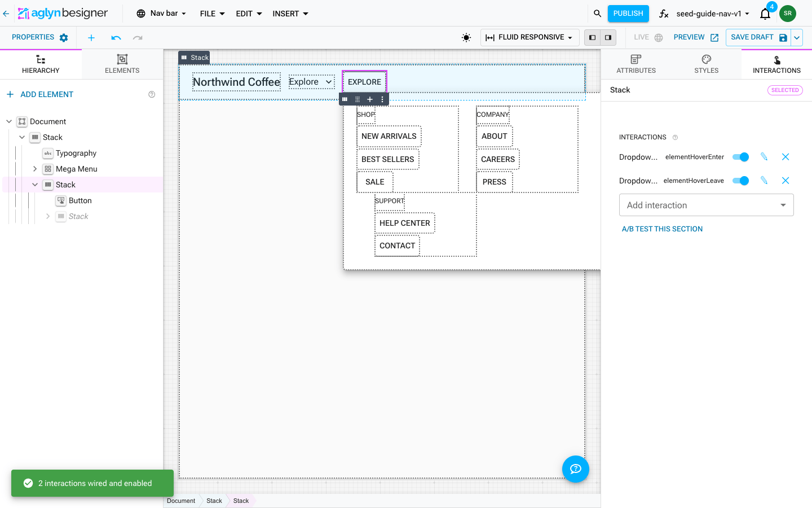Delete the elementHoverLeave interaction
This screenshot has width=812, height=508.
785,181
